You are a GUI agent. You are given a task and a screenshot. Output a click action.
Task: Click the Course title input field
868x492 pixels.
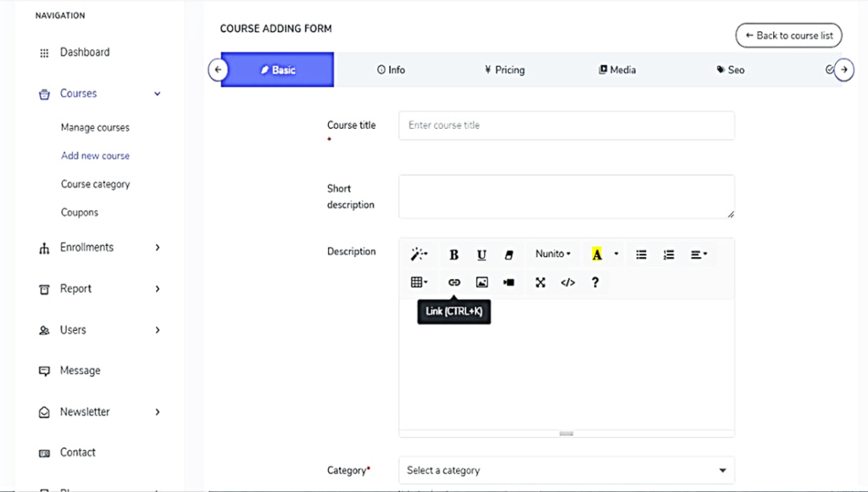coord(566,126)
